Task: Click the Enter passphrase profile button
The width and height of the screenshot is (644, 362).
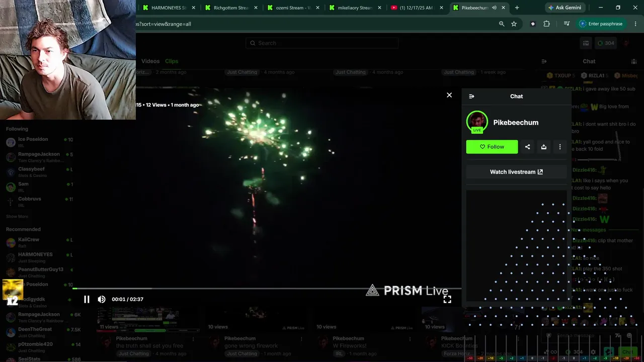Action: point(601,24)
